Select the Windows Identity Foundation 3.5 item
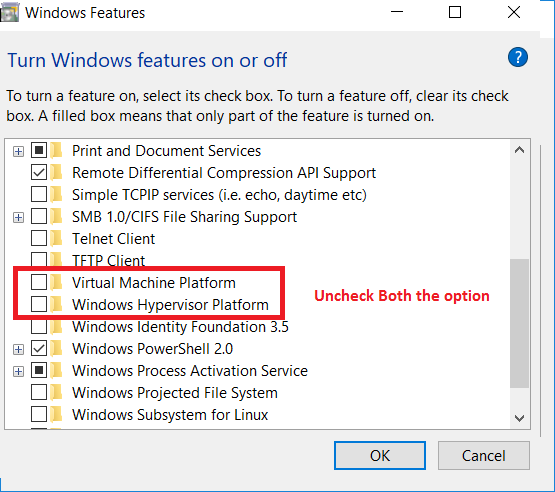 (x=180, y=326)
